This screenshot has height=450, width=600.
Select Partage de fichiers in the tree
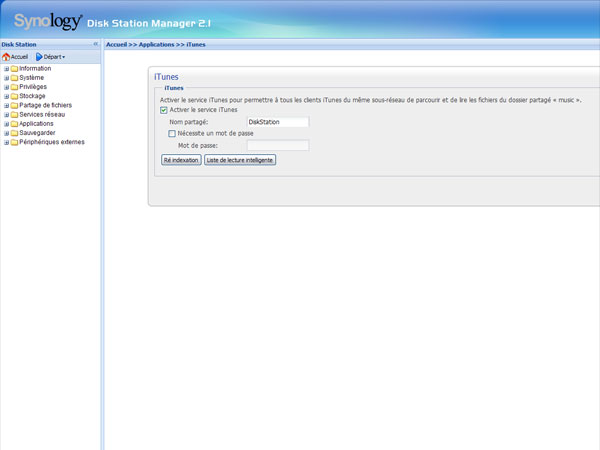tap(46, 105)
